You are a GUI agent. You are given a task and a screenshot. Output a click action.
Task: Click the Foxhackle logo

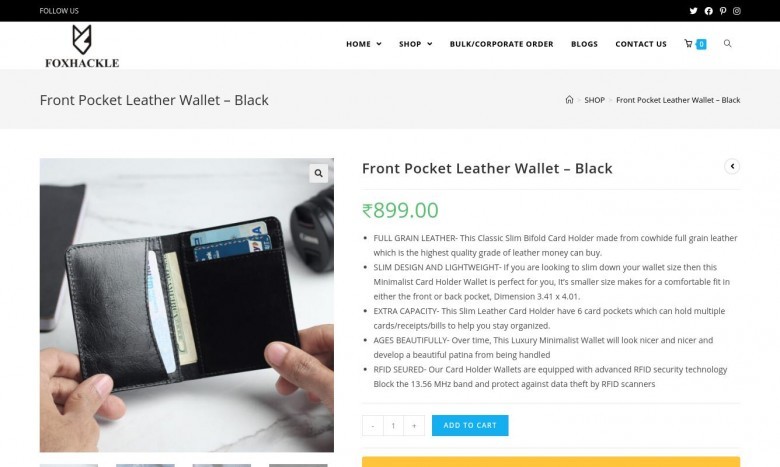pos(82,46)
